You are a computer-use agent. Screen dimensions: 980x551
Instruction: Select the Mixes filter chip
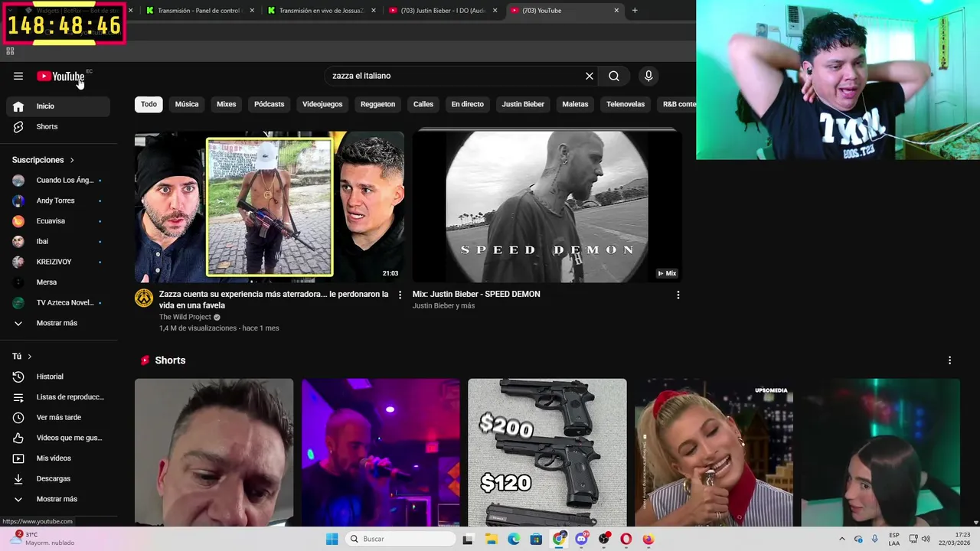point(226,104)
